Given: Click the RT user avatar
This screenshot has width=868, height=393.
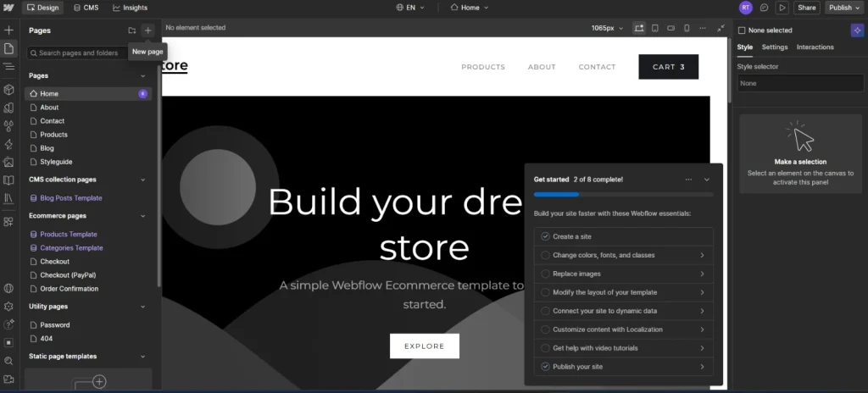Looking at the screenshot, I should (746, 8).
